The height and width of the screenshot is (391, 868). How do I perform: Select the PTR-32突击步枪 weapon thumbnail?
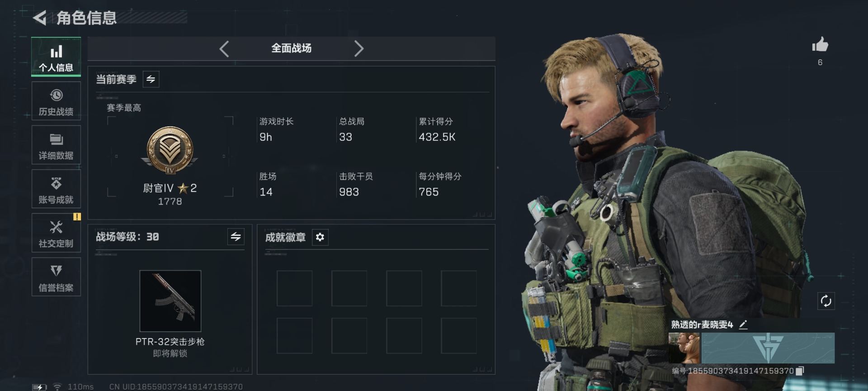170,301
